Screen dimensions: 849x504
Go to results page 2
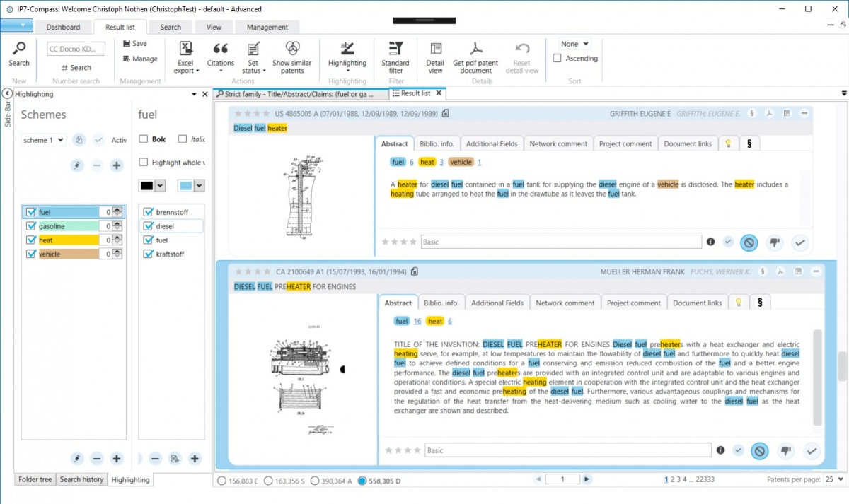(673, 479)
